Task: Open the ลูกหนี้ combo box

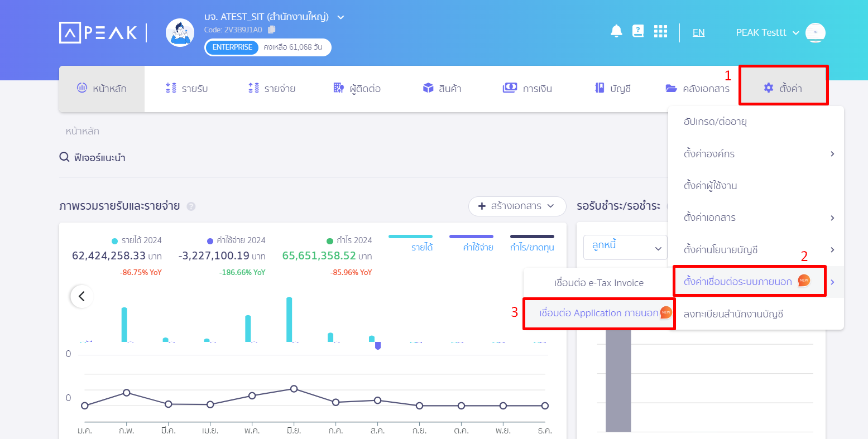Action: coord(625,247)
